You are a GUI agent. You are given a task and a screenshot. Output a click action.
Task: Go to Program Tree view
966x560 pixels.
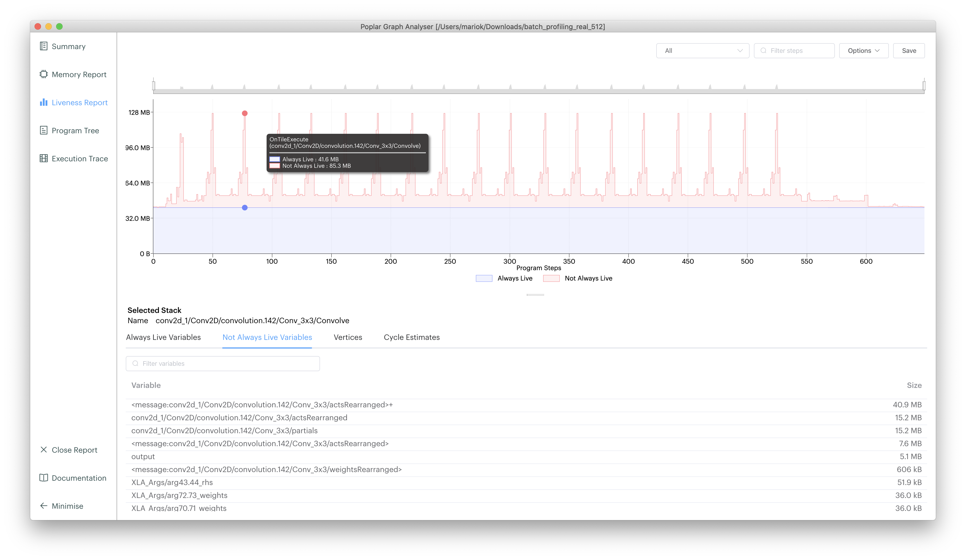tap(75, 130)
